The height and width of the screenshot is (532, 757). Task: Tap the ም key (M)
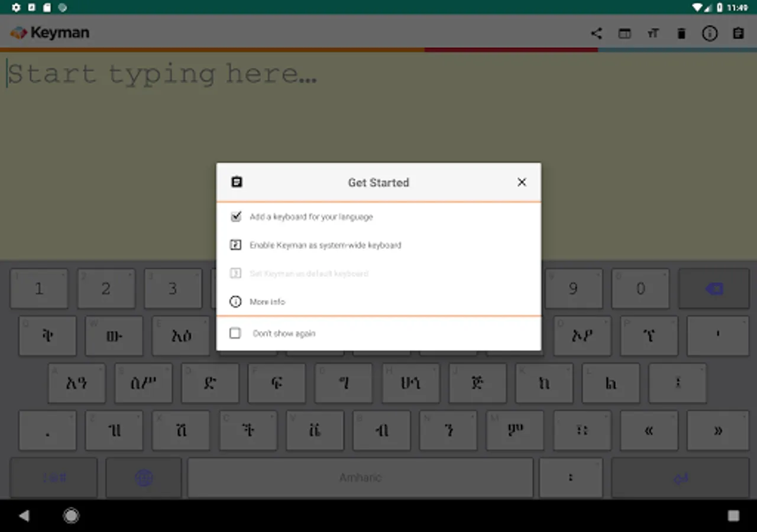click(x=515, y=430)
